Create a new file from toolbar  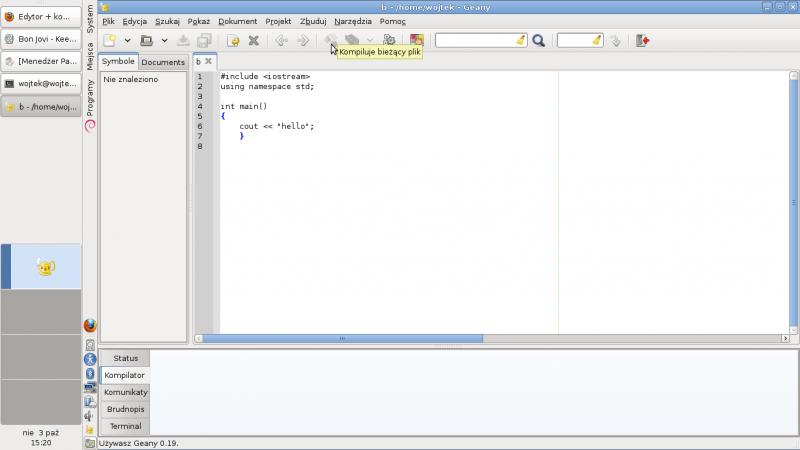[110, 41]
